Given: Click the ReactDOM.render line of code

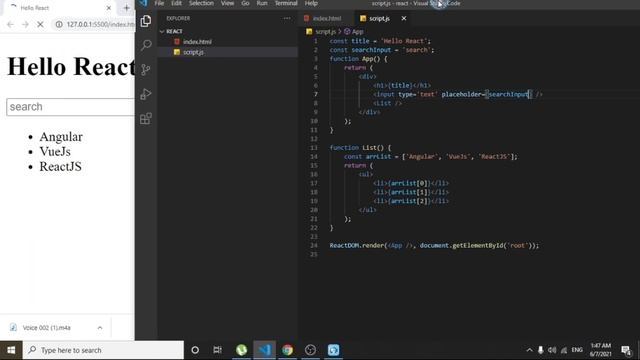Looking at the screenshot, I should [434, 245].
